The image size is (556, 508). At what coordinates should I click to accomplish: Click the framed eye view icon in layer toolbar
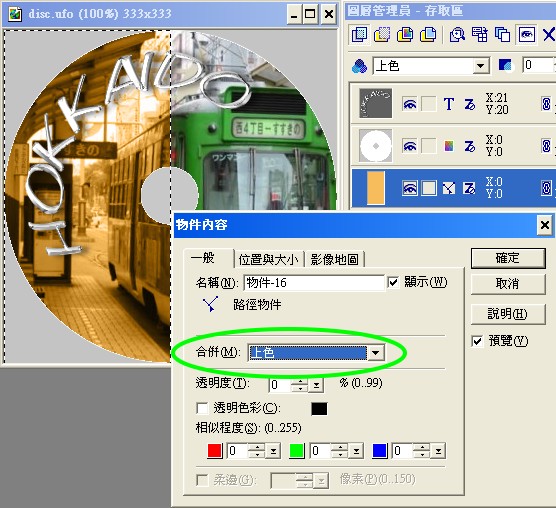click(527, 35)
